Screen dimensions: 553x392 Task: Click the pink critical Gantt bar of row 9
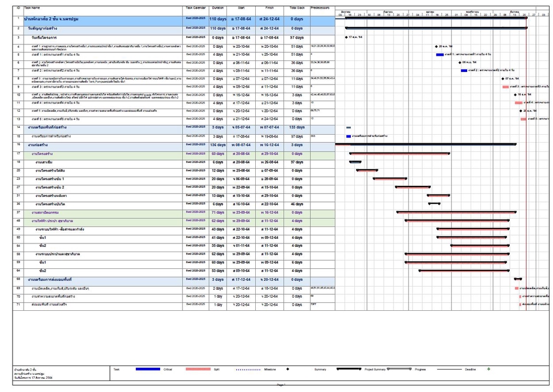point(505,87)
